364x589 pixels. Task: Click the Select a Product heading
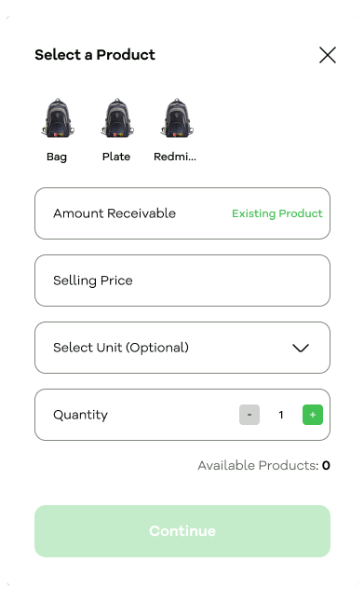(x=95, y=55)
